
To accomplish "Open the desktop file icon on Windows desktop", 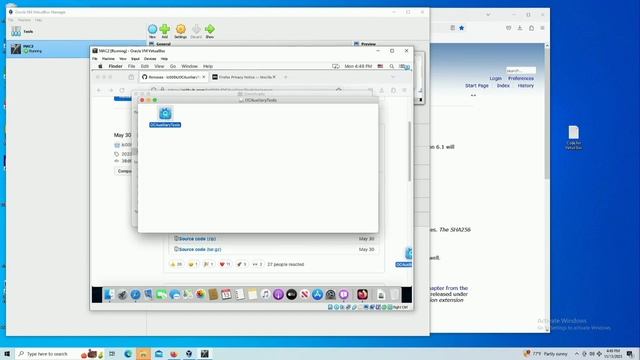I will coord(573,137).
